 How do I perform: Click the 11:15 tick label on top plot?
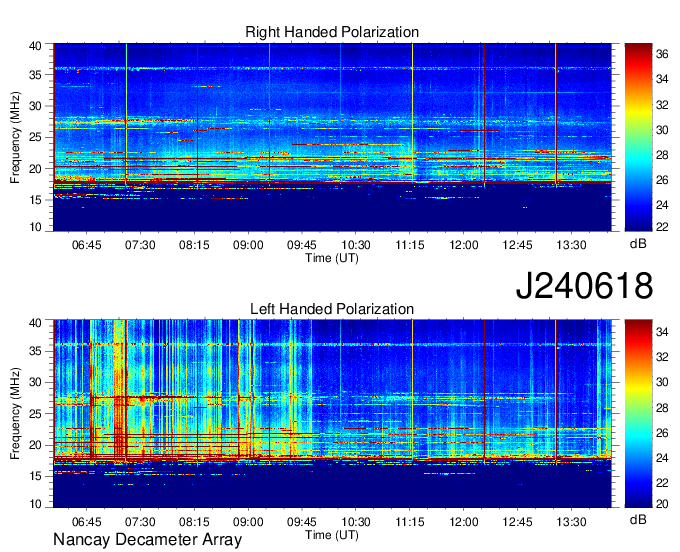coord(409,245)
